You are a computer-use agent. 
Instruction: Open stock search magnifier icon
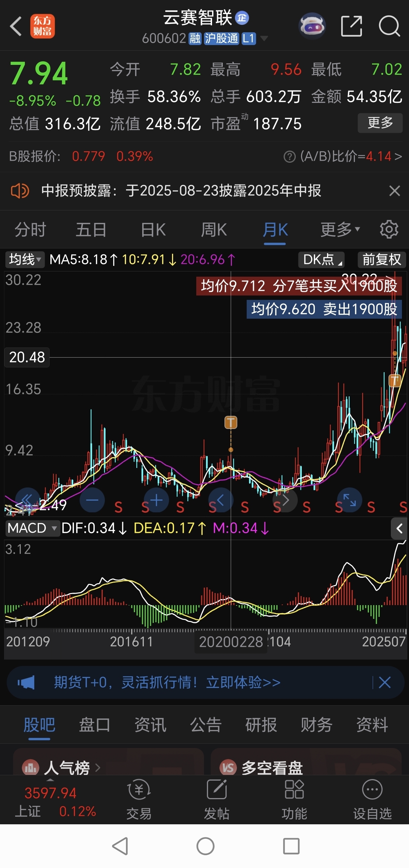click(390, 26)
